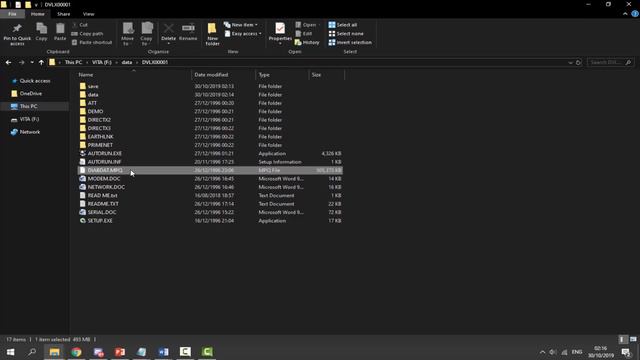Viewport: 640px width, 360px height.
Task: Click the Copy ribbon icon
Action: (41, 32)
